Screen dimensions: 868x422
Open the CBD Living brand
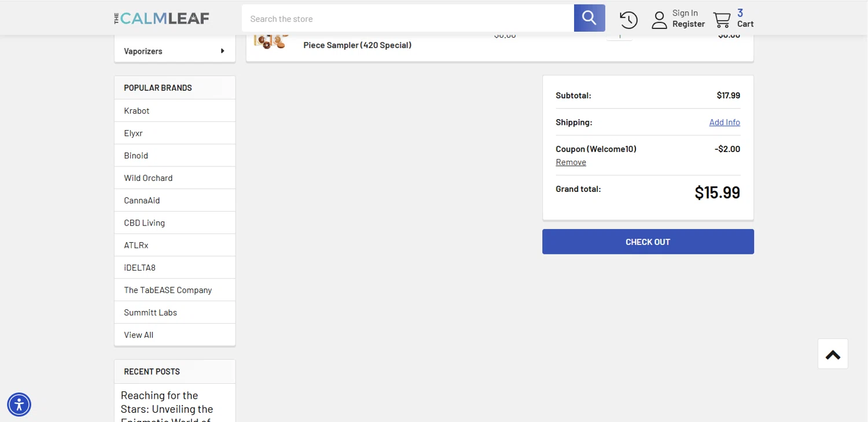coord(144,223)
